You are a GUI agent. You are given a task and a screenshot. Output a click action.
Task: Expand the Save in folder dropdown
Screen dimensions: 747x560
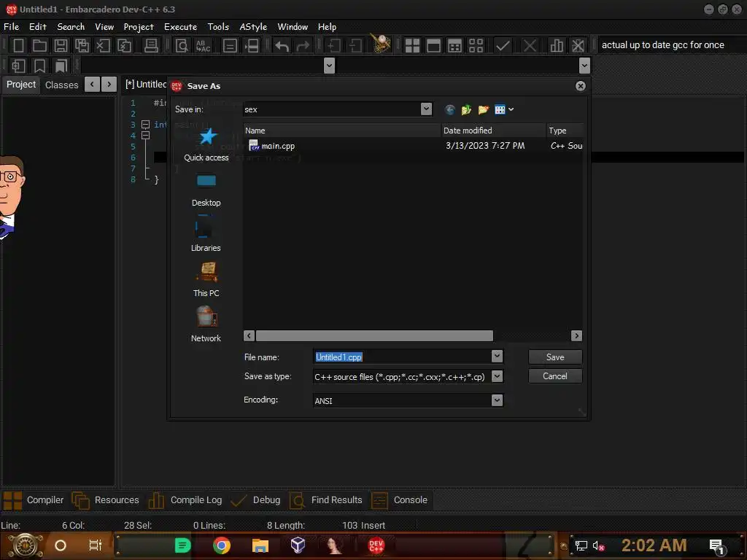point(426,109)
